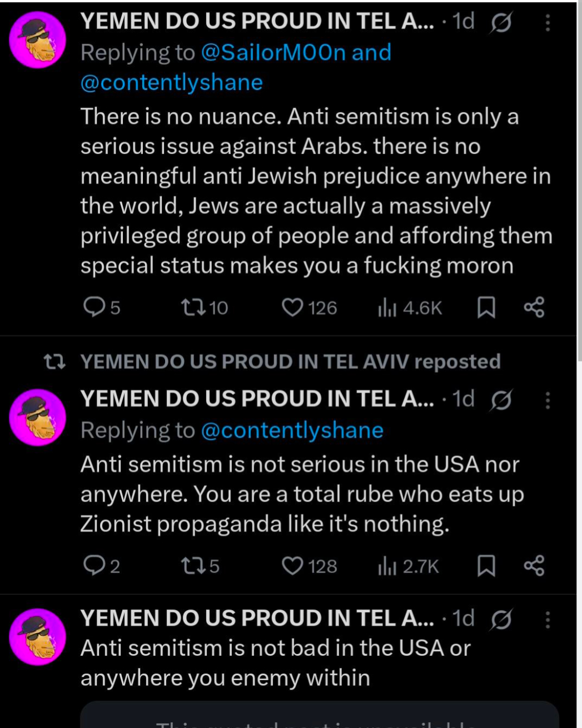
Task: Open more options menu on first post
Action: (x=548, y=23)
